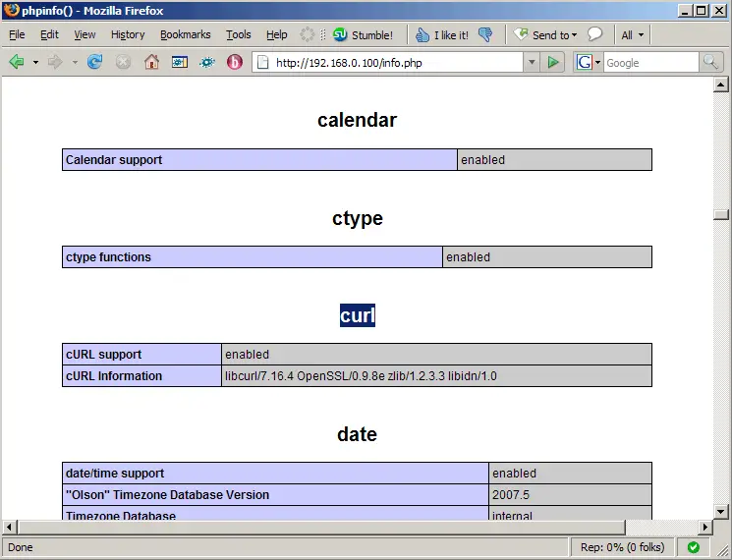Click the Rep: 0% (0 folks) status
This screenshot has height=560, width=732.
click(x=622, y=547)
